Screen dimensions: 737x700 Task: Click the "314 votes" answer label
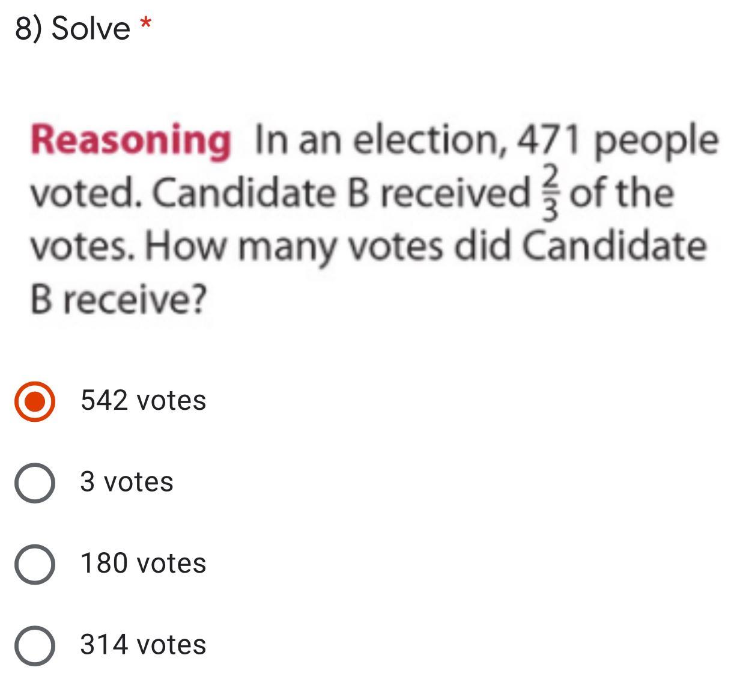(x=143, y=645)
